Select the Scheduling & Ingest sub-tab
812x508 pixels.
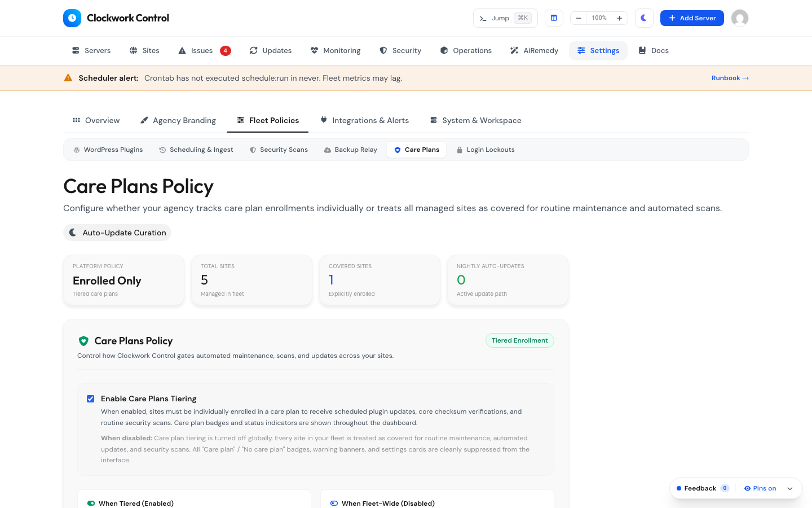[x=196, y=150]
